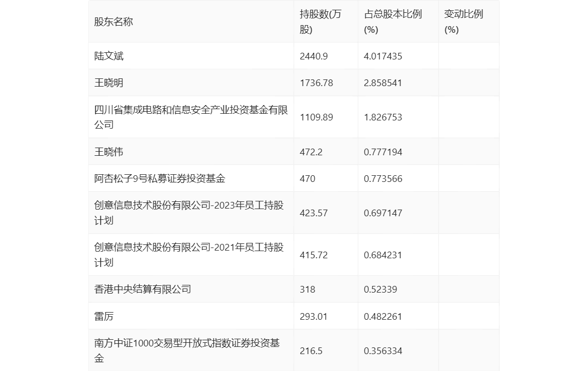This screenshot has width=588, height=371.
Task: Select the value 472.2
Action: 311,152
